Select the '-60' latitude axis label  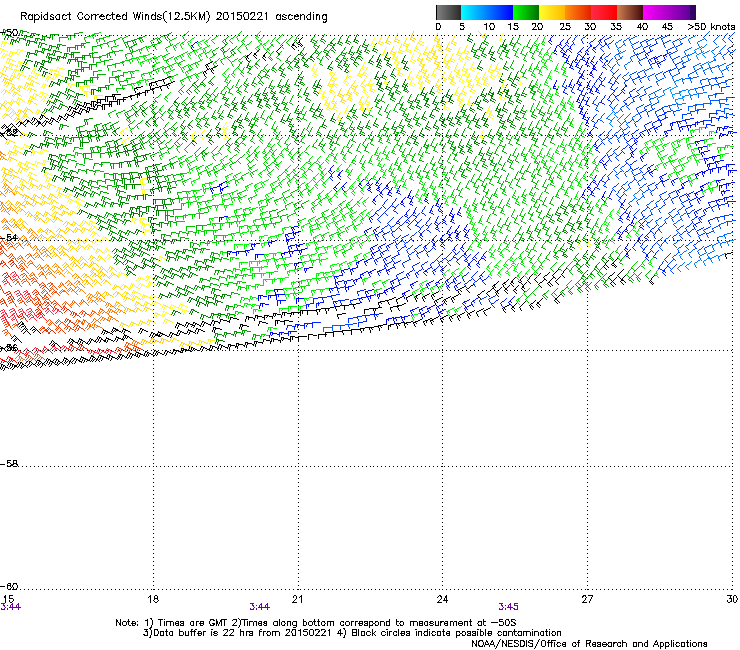click(x=9, y=587)
